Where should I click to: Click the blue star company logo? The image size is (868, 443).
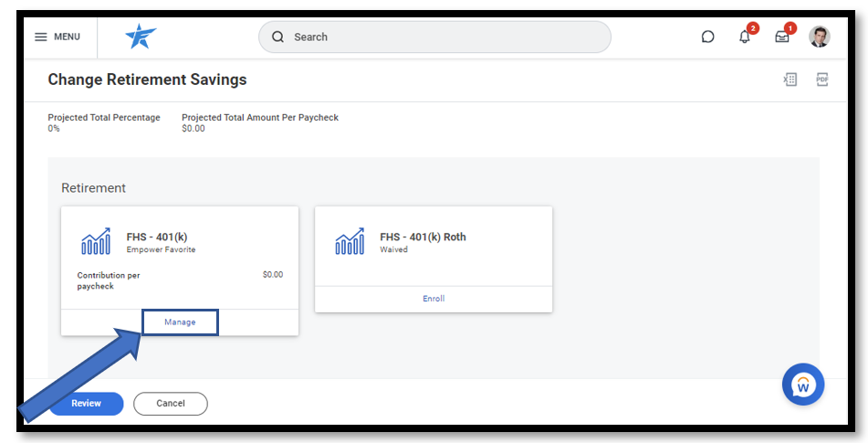[x=141, y=37]
